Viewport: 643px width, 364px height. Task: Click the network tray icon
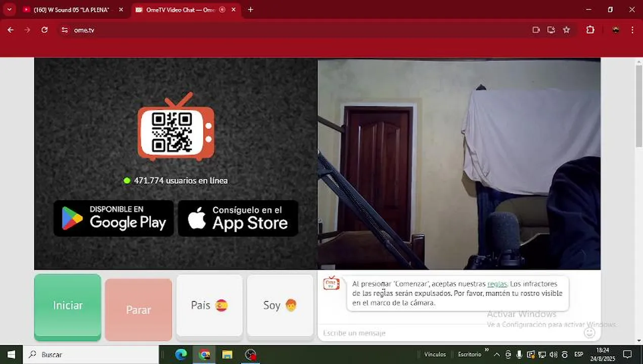[542, 354]
